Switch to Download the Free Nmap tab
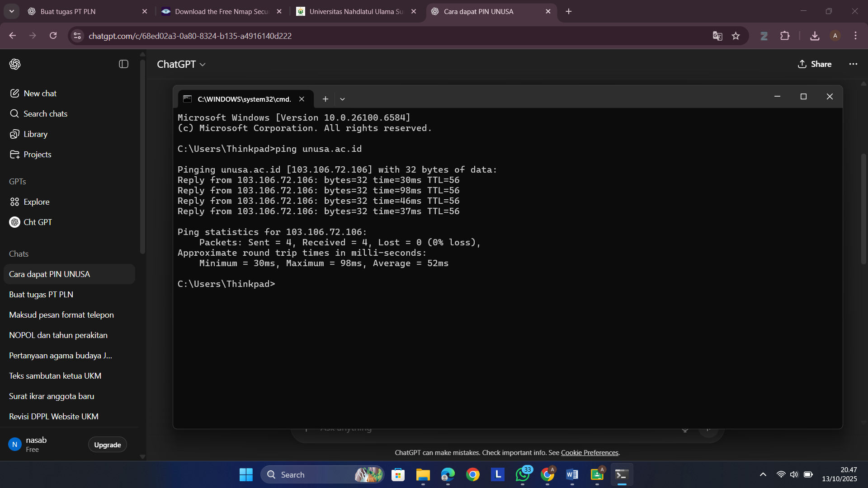 click(222, 12)
